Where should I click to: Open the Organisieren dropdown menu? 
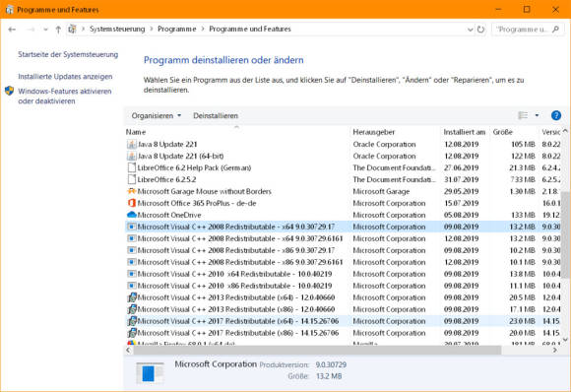pos(157,116)
